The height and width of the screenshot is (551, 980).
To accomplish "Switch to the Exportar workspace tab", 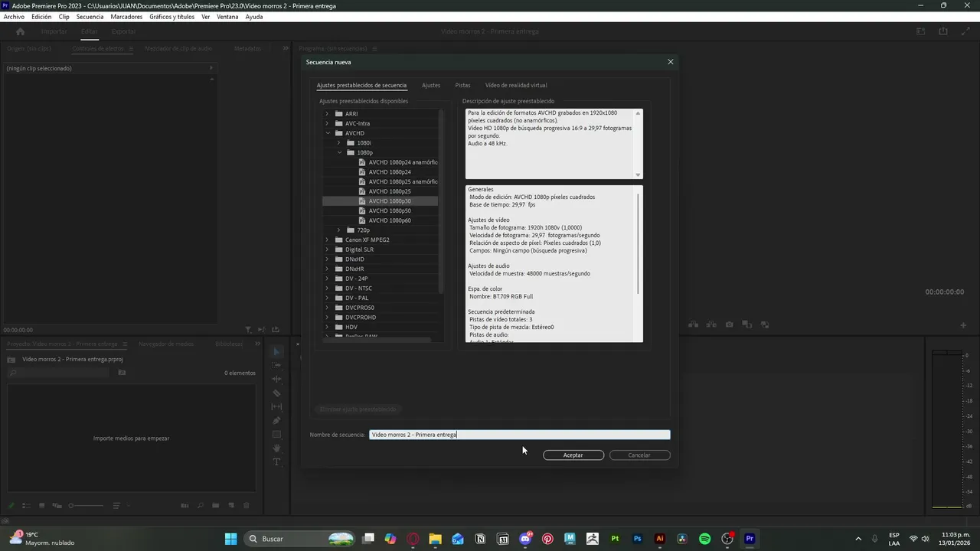I will [123, 31].
